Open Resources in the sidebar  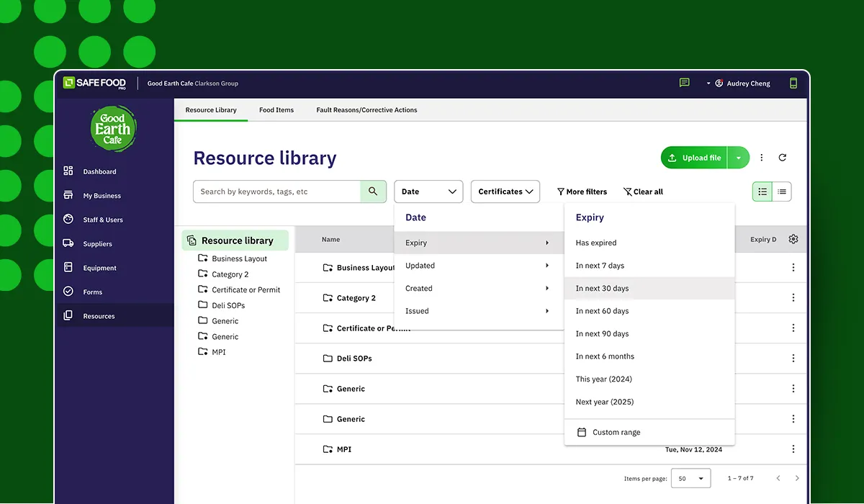click(x=115, y=316)
